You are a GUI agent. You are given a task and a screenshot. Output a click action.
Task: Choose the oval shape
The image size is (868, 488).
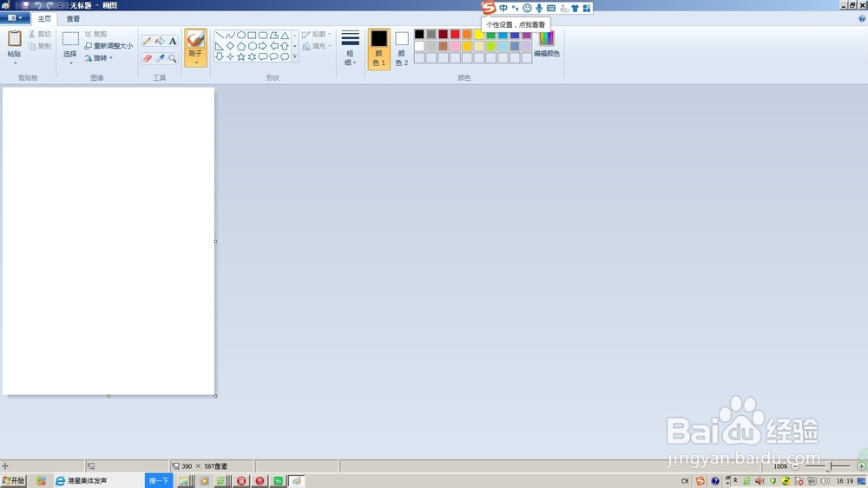(x=241, y=35)
